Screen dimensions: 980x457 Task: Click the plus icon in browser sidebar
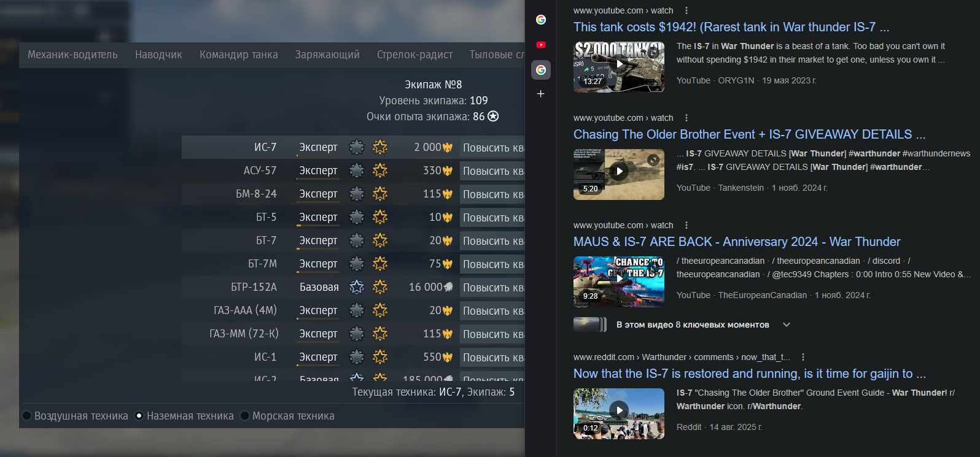tap(540, 94)
